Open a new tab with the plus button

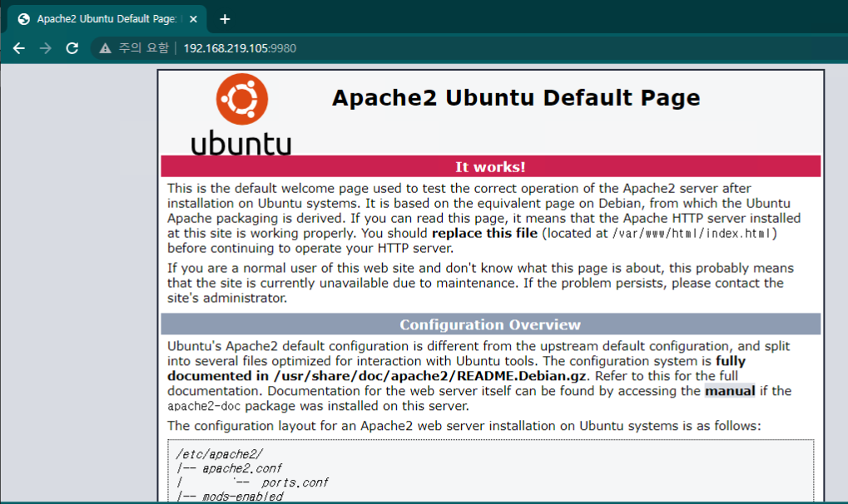point(225,19)
